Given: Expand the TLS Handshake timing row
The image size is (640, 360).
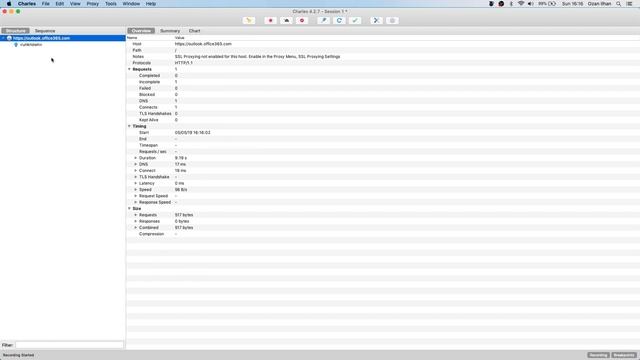Looking at the screenshot, I should coord(136,177).
